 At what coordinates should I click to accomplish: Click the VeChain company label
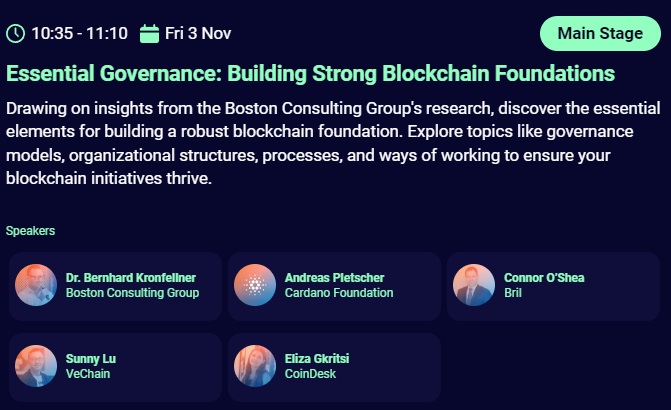pos(88,374)
